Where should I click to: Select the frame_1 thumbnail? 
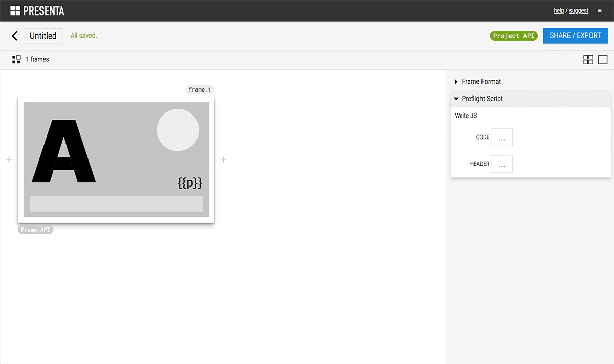click(116, 160)
